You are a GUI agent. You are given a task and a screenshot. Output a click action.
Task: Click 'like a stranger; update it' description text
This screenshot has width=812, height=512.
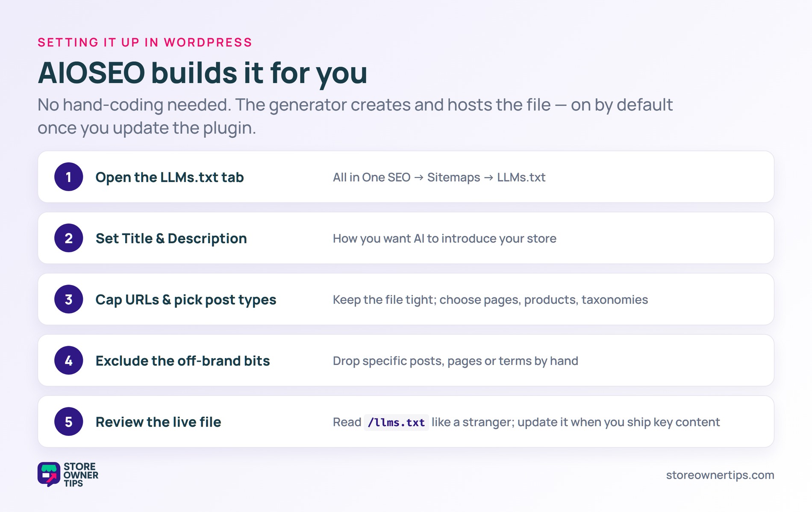coord(576,422)
